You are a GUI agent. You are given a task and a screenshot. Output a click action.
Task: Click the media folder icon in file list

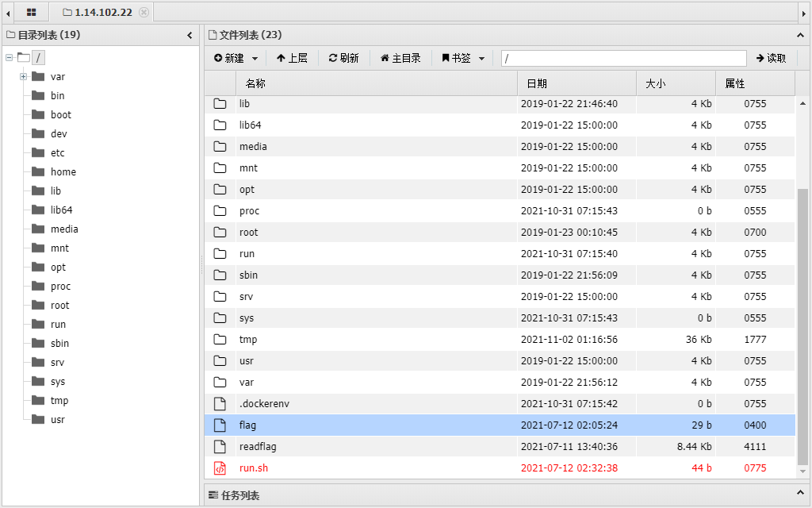[x=220, y=147]
